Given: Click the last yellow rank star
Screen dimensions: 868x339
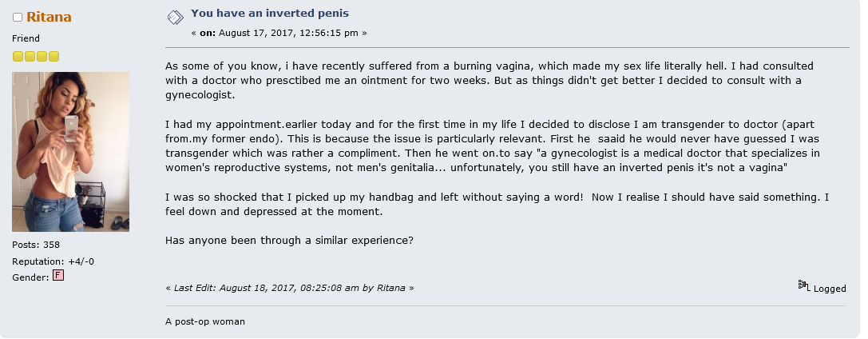Looking at the screenshot, I should 54,56.
